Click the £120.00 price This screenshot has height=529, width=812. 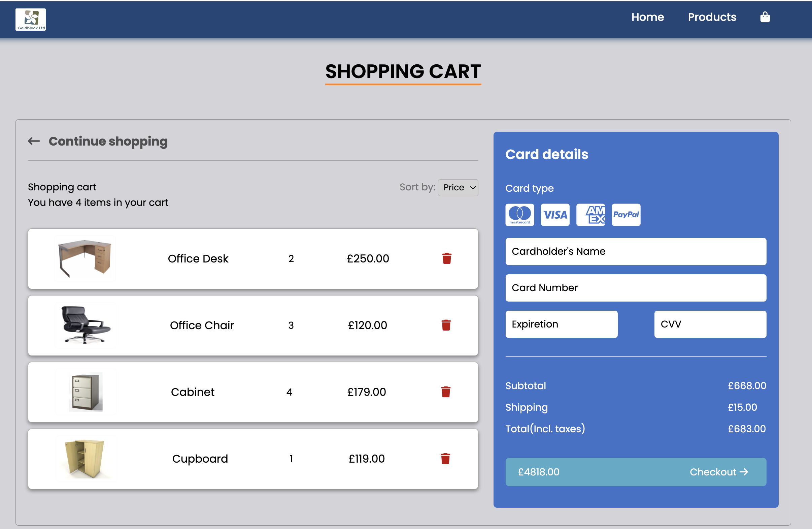click(x=367, y=325)
